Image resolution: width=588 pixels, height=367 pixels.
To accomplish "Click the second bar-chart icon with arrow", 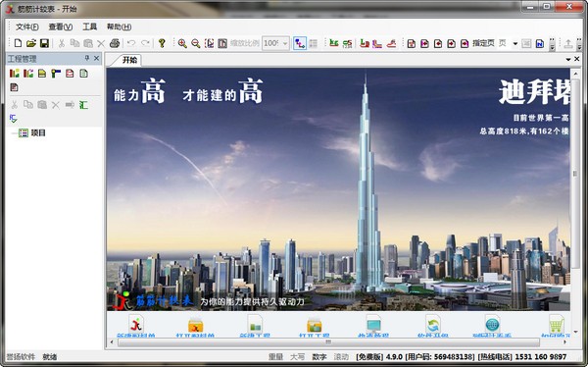I will (28, 74).
